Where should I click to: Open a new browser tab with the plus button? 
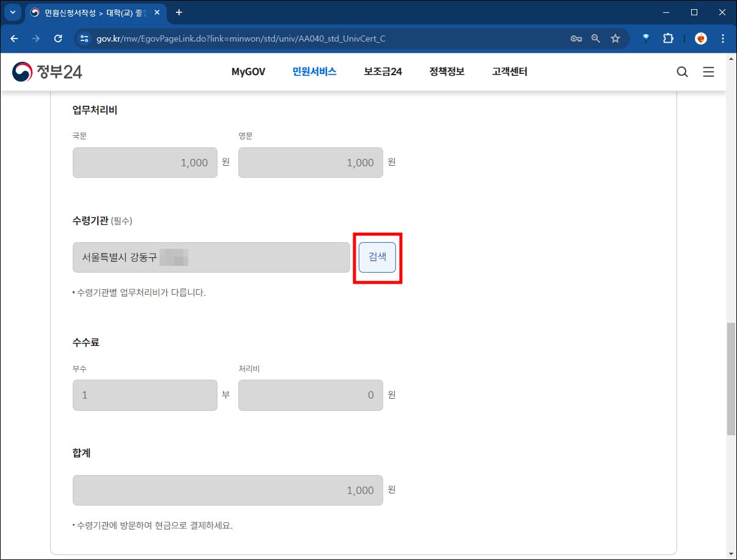178,12
